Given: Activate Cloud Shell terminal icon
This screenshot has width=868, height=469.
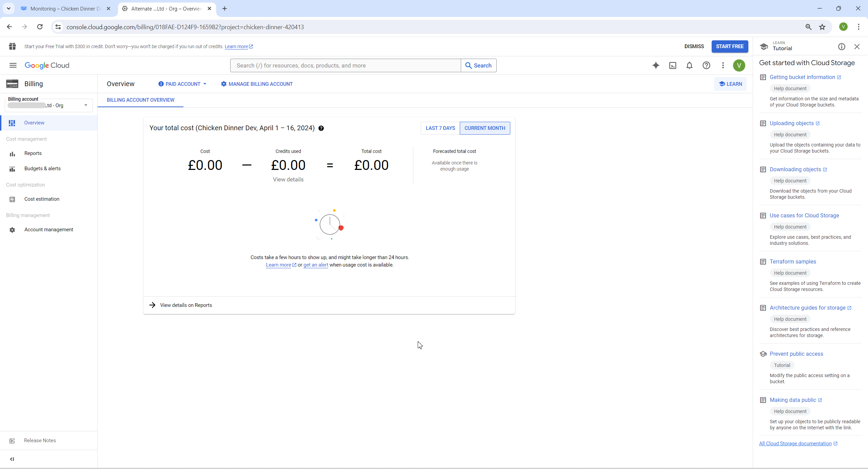Looking at the screenshot, I should [673, 65].
